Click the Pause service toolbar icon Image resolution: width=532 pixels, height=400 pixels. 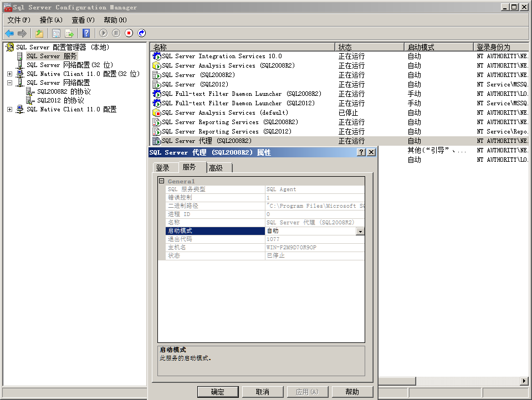pyautogui.click(x=116, y=33)
